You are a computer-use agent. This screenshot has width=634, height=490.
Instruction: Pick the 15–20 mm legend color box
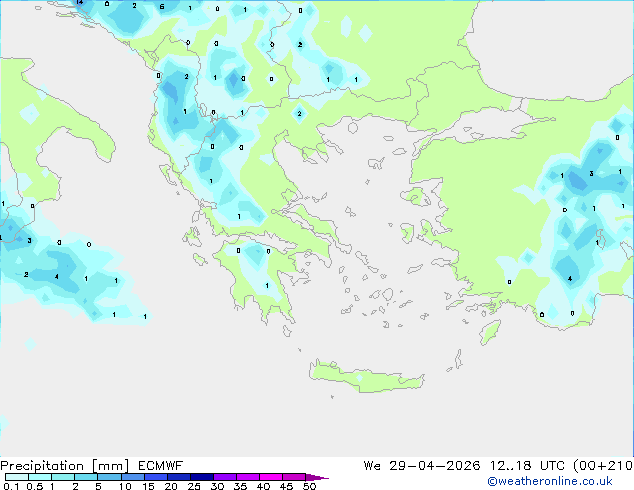[156, 477]
